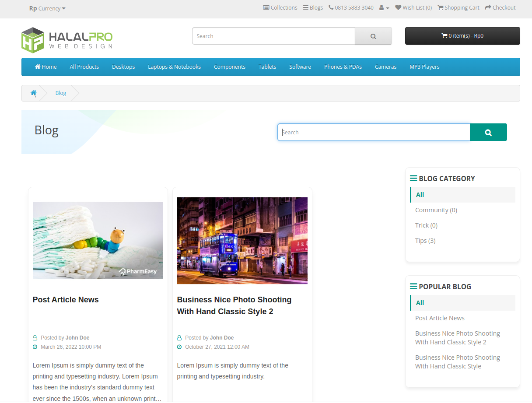The image size is (532, 403).
Task: Click the Wish List heart icon
Action: (398, 8)
